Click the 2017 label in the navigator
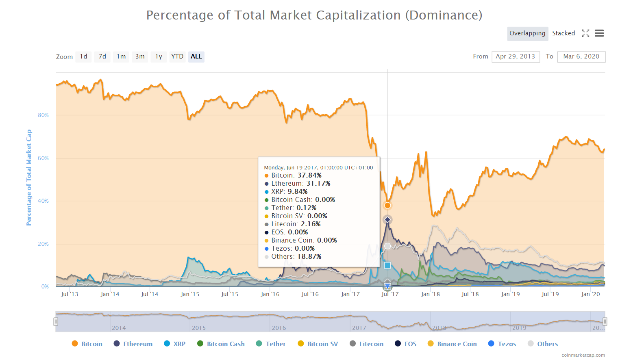Viewport: 620px width, 364px height. (359, 328)
